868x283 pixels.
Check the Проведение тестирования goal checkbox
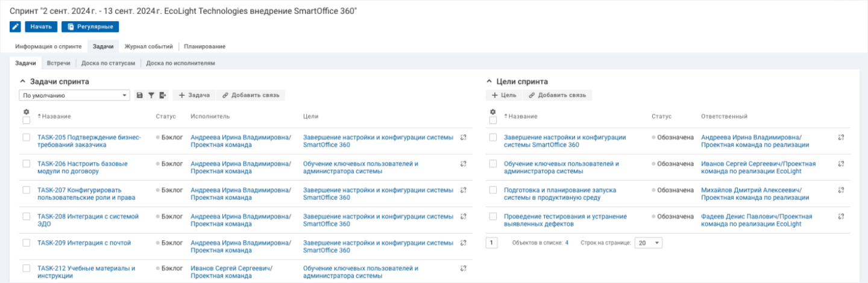(x=492, y=216)
